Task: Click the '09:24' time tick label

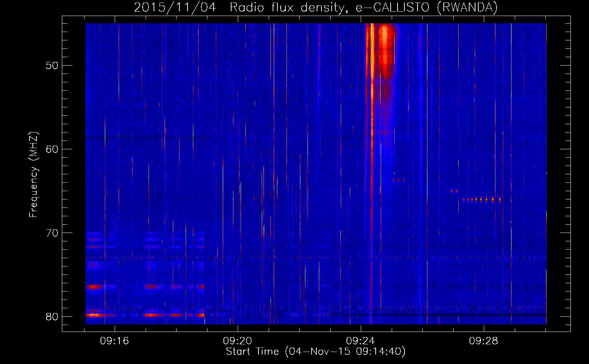Action: click(x=361, y=341)
